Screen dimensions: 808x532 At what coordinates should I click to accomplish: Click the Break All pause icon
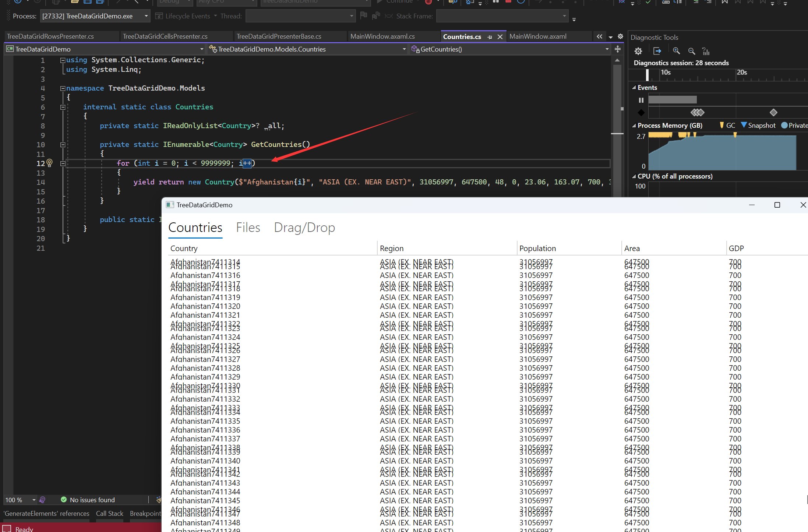click(495, 2)
